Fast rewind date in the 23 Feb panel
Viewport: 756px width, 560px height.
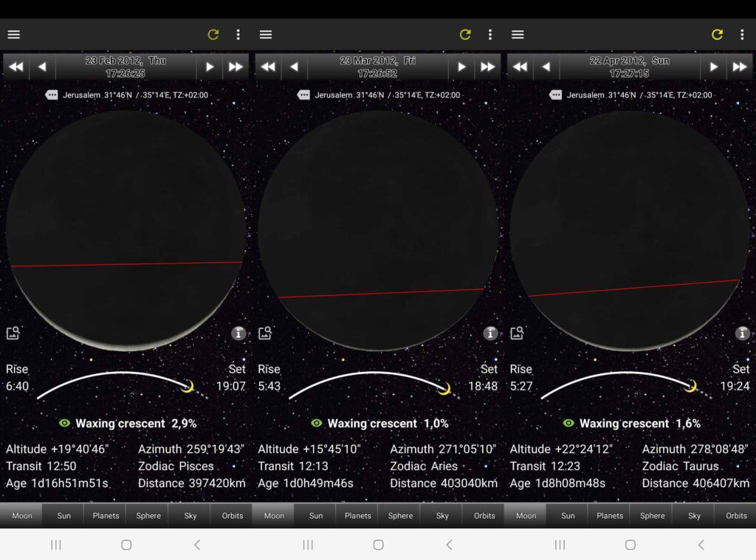pyautogui.click(x=16, y=67)
